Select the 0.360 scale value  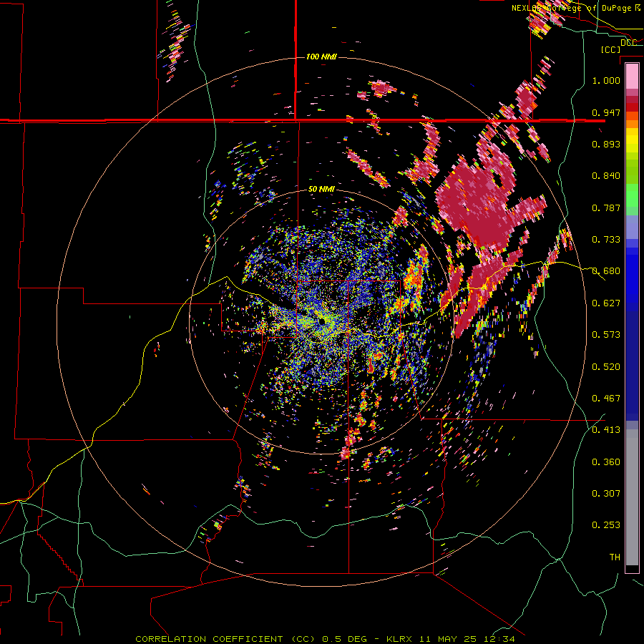[606, 462]
